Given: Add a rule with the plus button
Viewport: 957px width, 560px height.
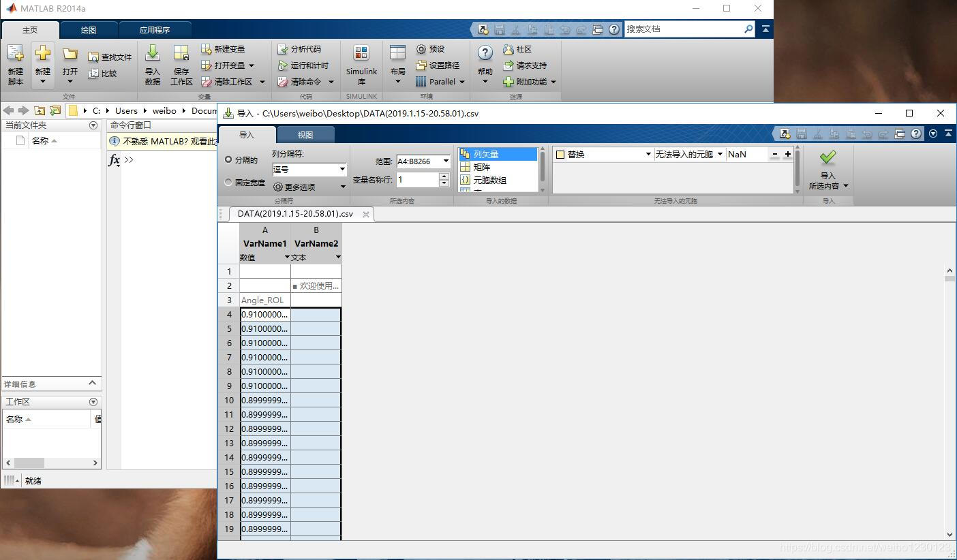Looking at the screenshot, I should [x=788, y=155].
